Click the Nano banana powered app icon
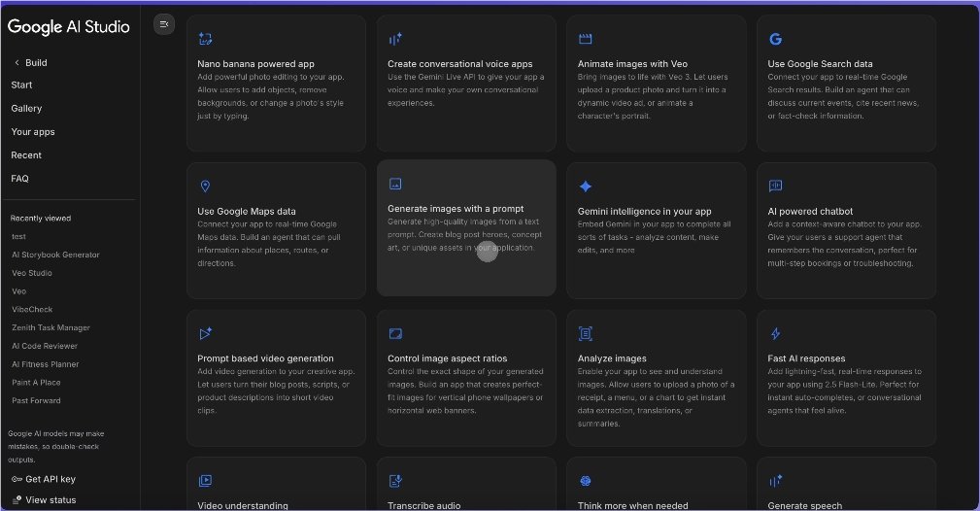Screen dimensions: 980x511 205,39
